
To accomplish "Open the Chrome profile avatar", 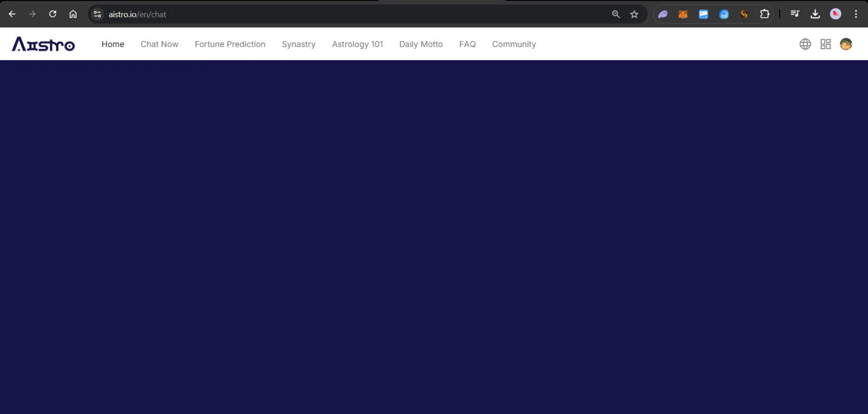I will (836, 14).
